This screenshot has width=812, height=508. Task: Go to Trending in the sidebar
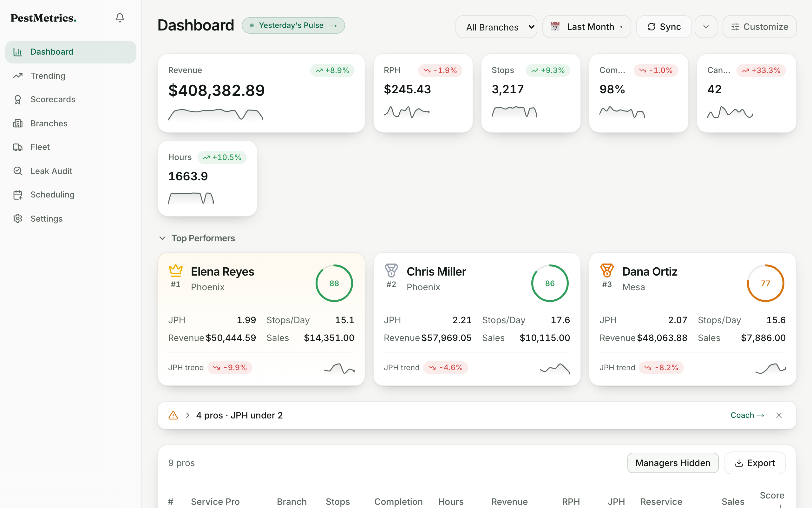pos(70,76)
